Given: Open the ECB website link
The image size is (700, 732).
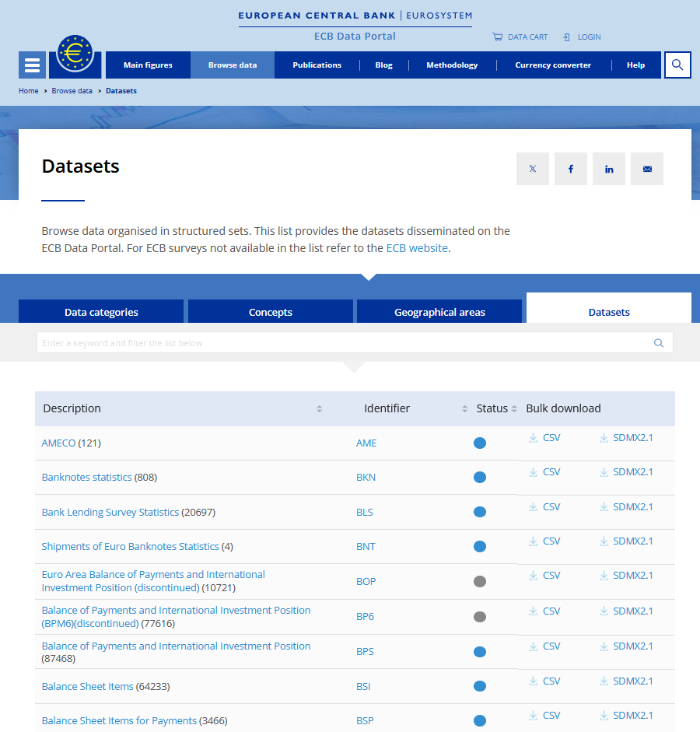Looking at the screenshot, I should [417, 248].
